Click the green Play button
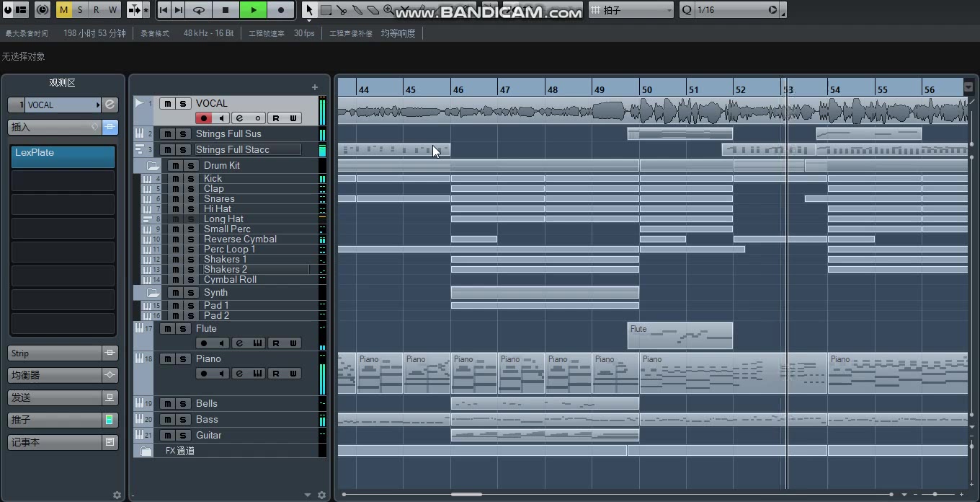The image size is (980, 502). 253,10
